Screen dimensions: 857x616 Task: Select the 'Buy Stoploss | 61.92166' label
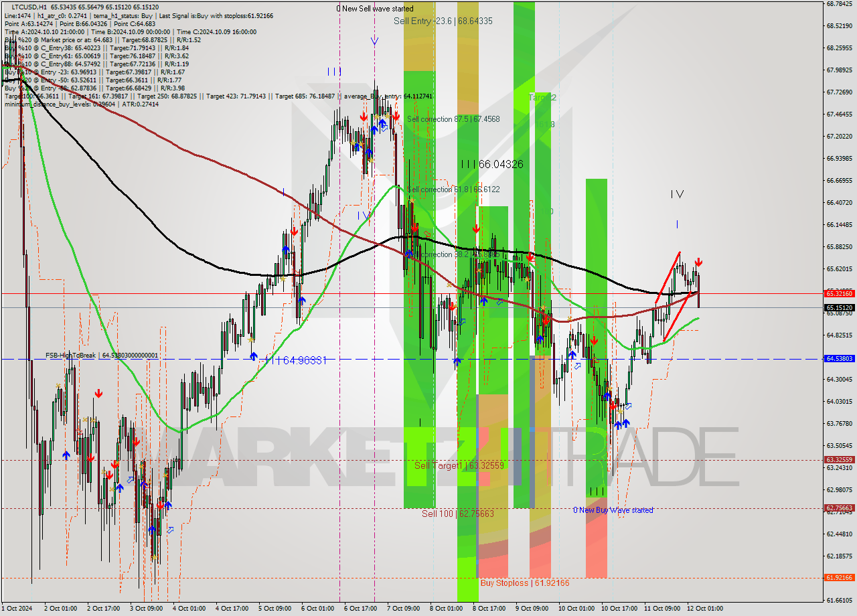(x=525, y=583)
